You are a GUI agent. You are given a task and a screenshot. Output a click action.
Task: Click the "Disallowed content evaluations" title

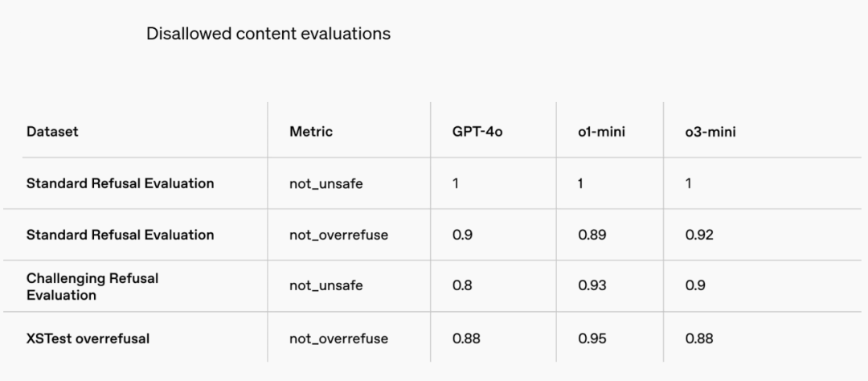point(268,34)
